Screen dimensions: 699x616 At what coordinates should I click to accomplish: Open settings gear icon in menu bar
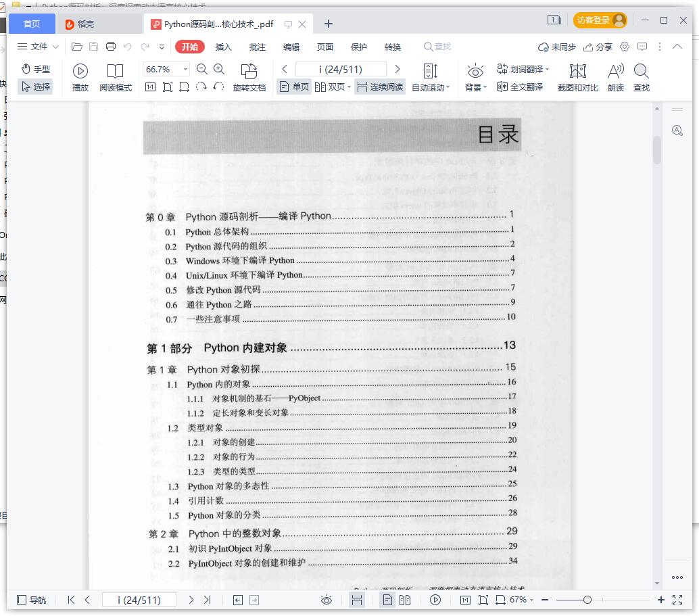coord(625,47)
